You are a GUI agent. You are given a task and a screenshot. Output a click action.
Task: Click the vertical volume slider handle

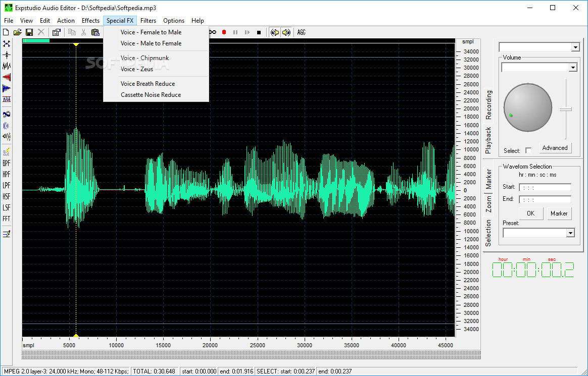coord(565,110)
